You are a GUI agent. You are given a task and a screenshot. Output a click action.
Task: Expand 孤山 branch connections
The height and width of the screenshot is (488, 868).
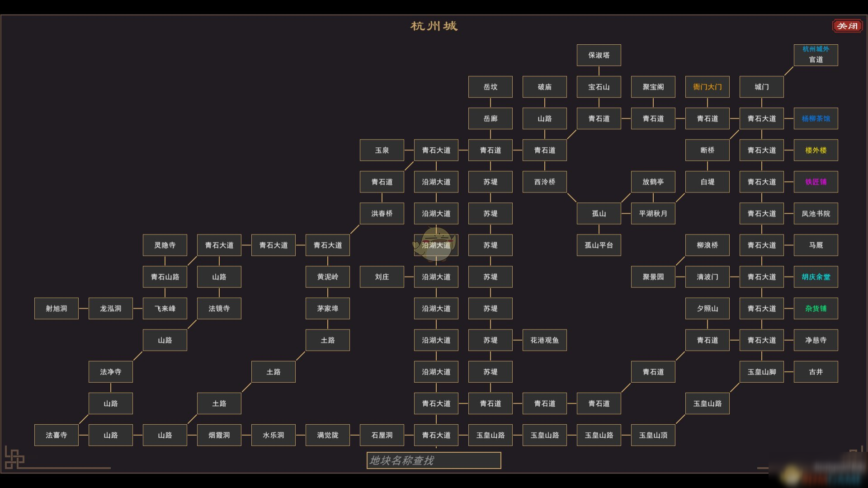597,213
